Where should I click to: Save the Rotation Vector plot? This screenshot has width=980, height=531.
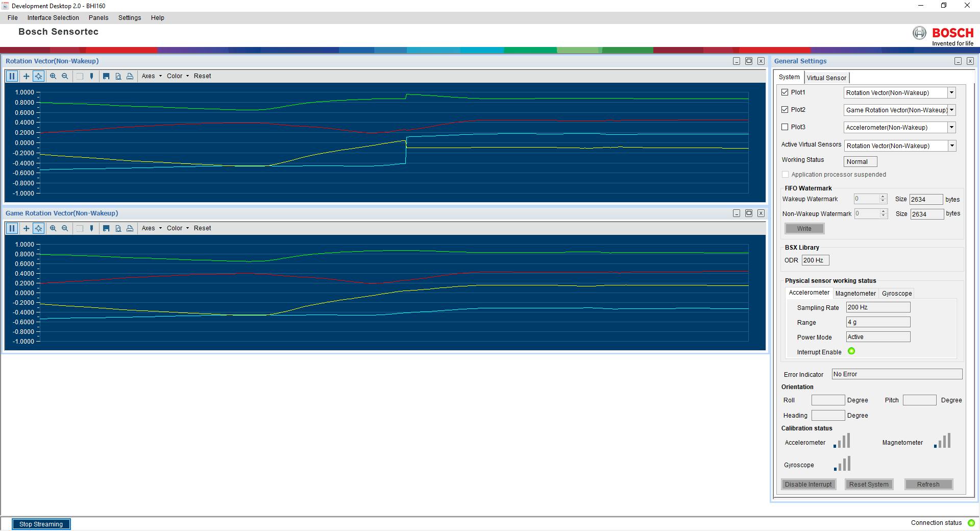106,76
